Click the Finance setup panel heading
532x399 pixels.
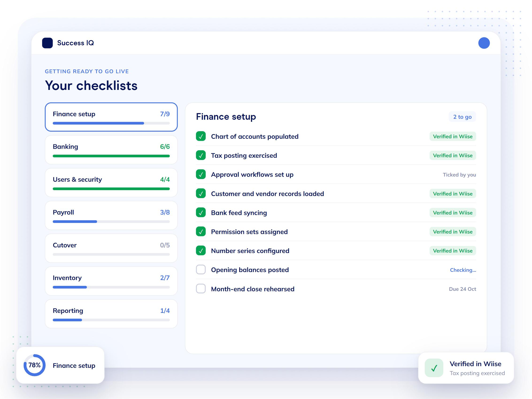click(x=226, y=117)
